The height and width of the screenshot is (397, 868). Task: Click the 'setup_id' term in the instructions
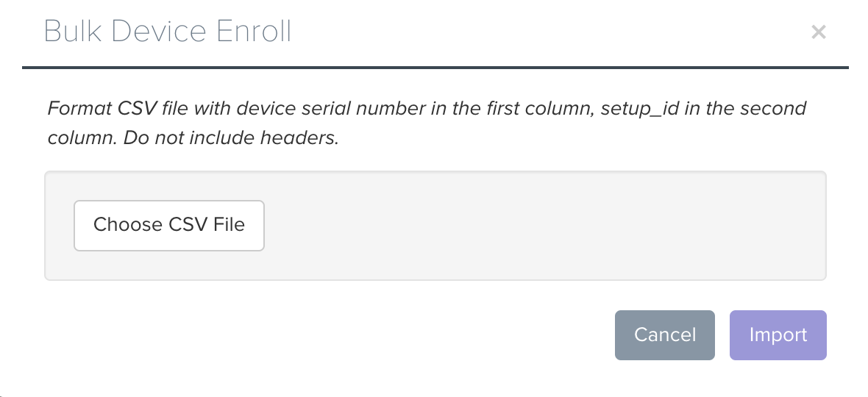tap(639, 109)
